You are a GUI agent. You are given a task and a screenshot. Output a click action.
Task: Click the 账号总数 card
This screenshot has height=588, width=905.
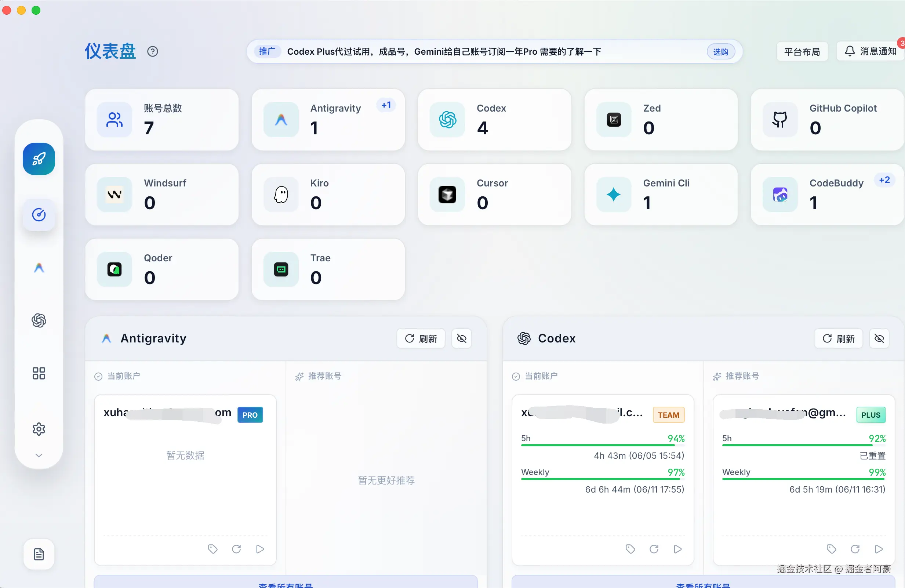click(162, 120)
